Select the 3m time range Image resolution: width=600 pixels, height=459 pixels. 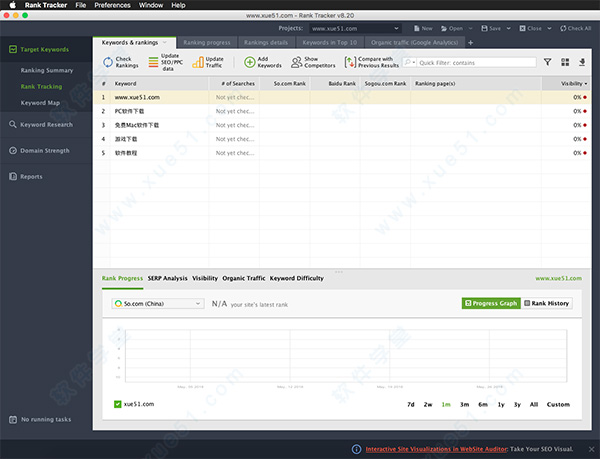pyautogui.click(x=464, y=404)
